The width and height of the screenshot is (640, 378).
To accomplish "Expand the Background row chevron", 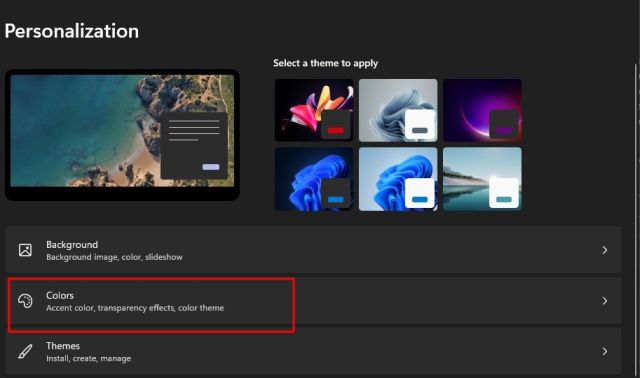I will (x=604, y=250).
